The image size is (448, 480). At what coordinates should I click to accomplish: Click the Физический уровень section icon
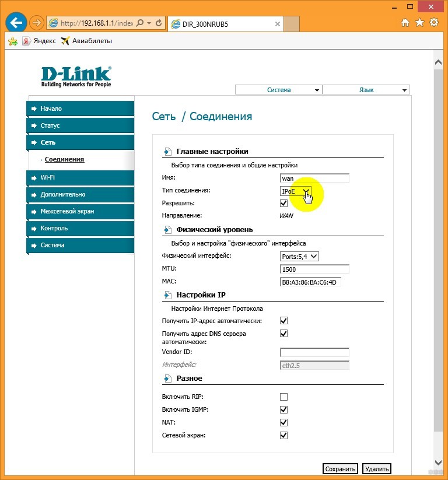point(167,230)
